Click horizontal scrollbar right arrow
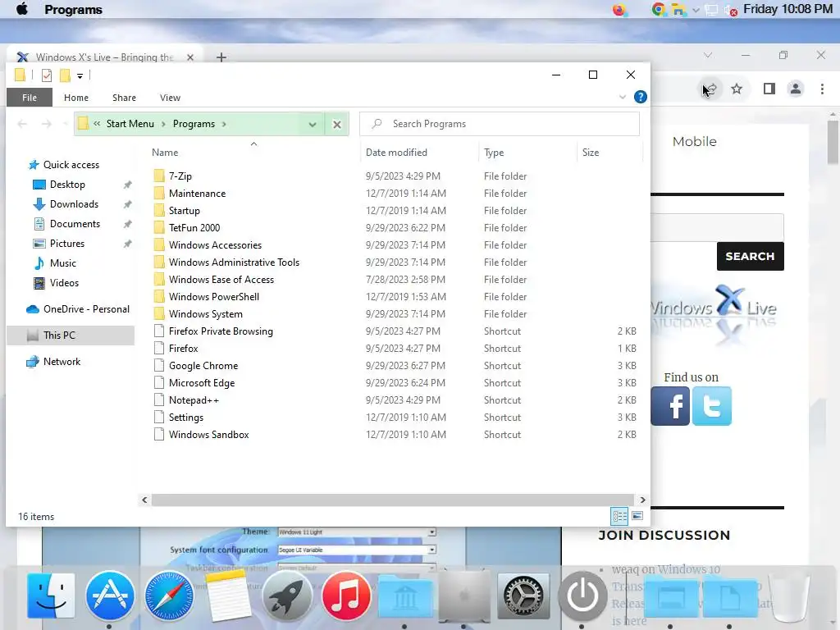 click(642, 500)
